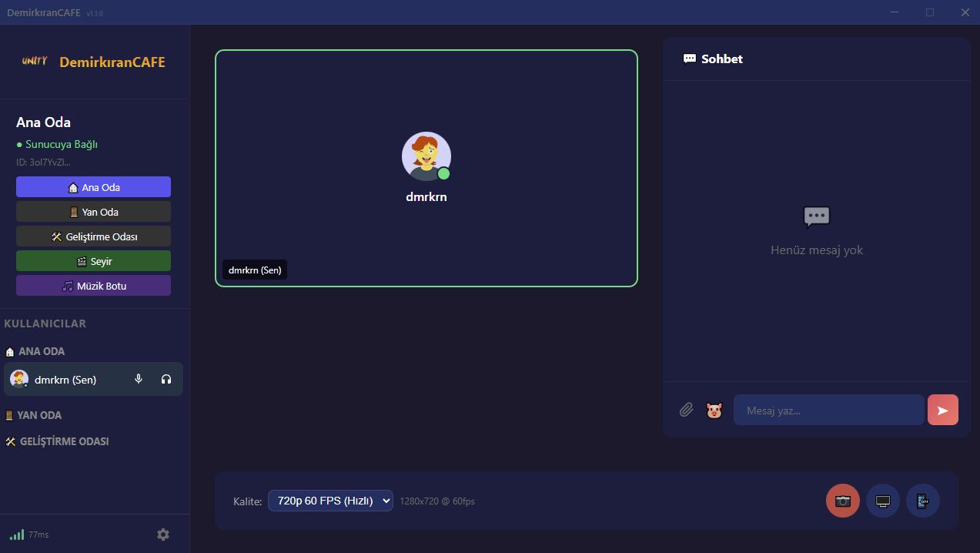The height and width of the screenshot is (553, 980).
Task: Click the signal strength ping indicator
Action: click(17, 535)
